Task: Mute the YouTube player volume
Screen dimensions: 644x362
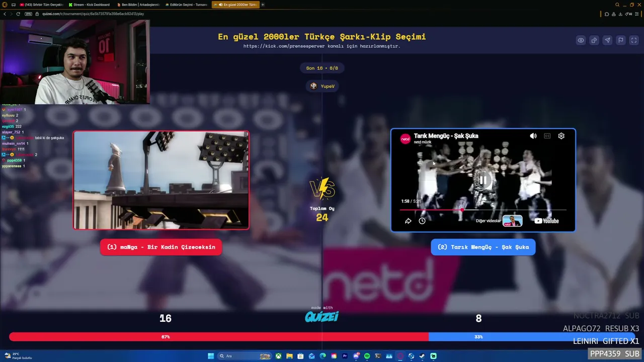Action: coord(533,136)
